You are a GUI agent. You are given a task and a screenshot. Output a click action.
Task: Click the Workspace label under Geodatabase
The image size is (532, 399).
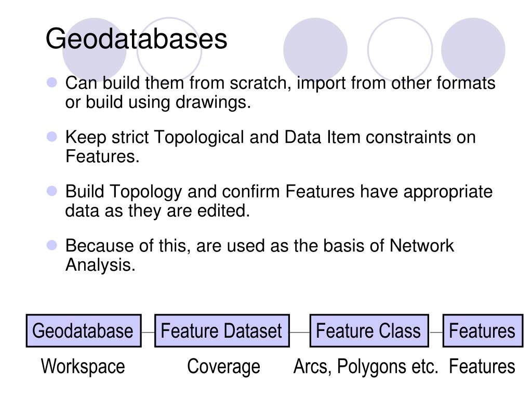(83, 366)
